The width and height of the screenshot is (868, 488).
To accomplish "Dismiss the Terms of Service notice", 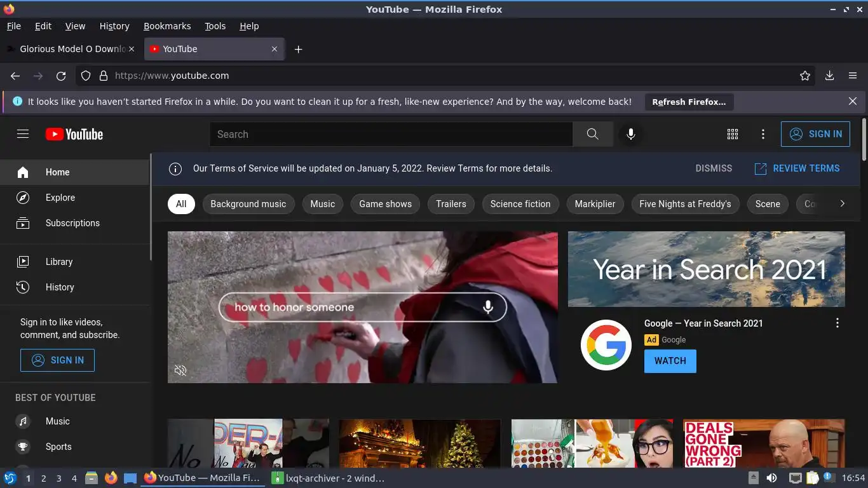I will pos(714,168).
